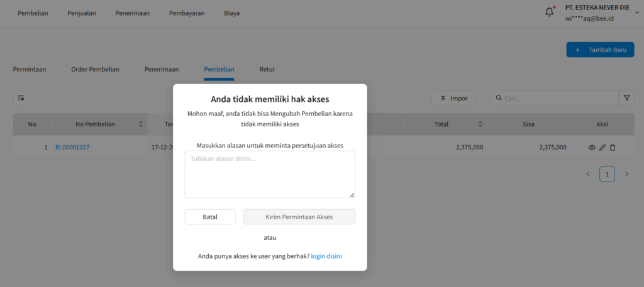Follow the login disini link

(326, 256)
